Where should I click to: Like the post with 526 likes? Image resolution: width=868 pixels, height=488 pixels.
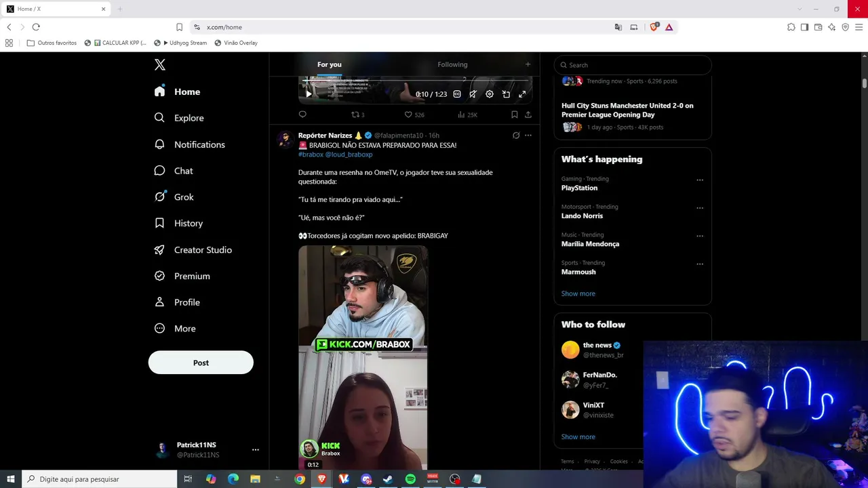pos(414,115)
